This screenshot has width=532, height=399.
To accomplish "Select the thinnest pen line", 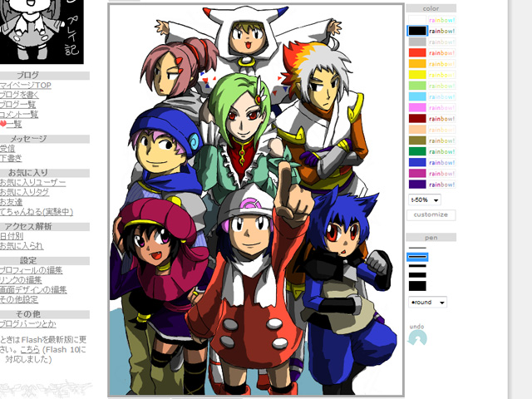I will point(417,248).
